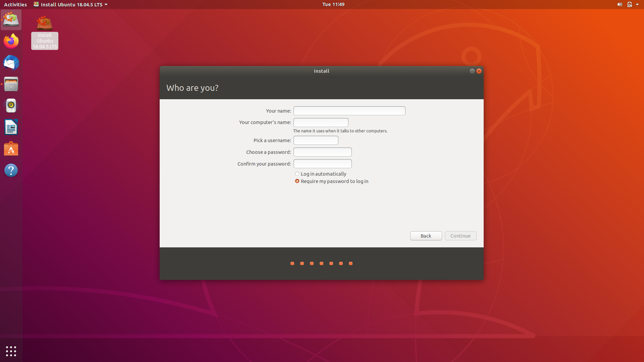Launch Thunderbird Mail from the dock
Screen dimensions: 644x362
(11, 63)
